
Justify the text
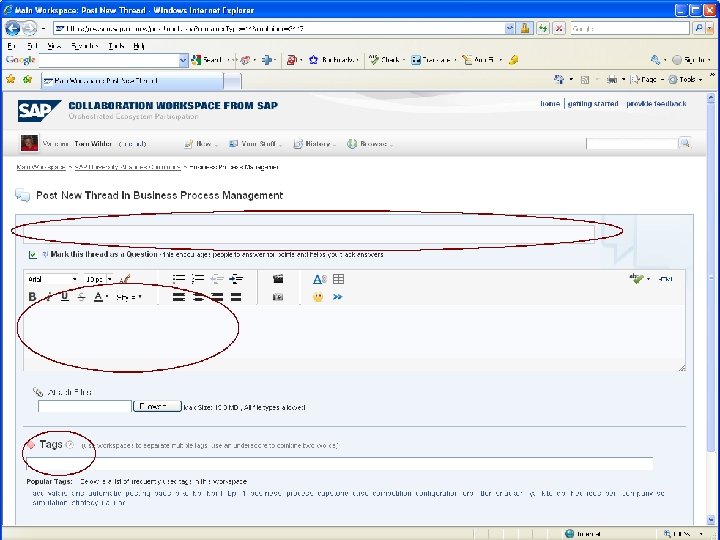click(236, 297)
